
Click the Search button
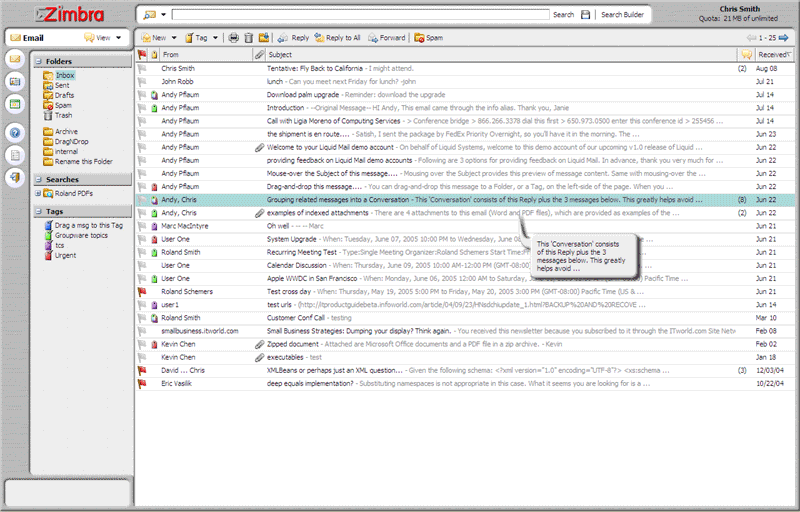point(563,15)
